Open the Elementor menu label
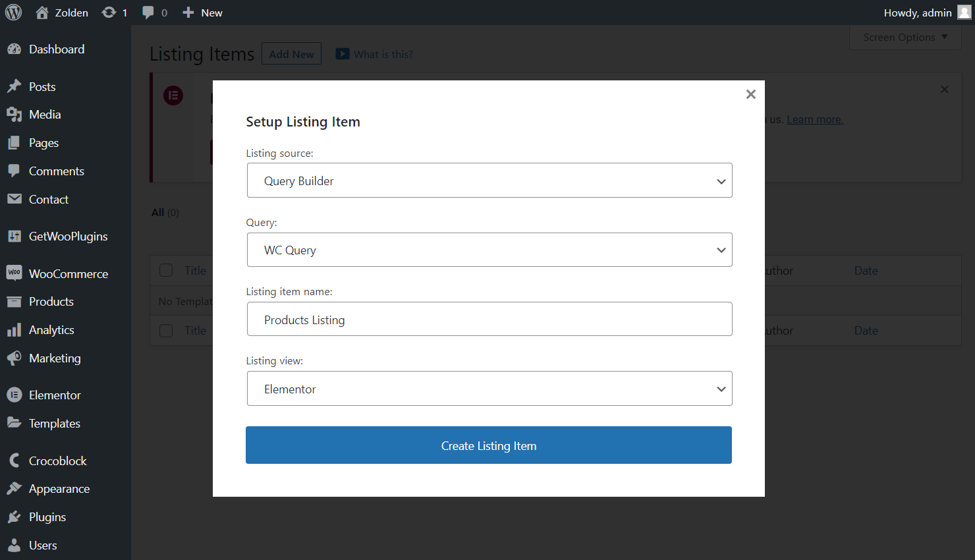The image size is (975, 560). (x=55, y=395)
